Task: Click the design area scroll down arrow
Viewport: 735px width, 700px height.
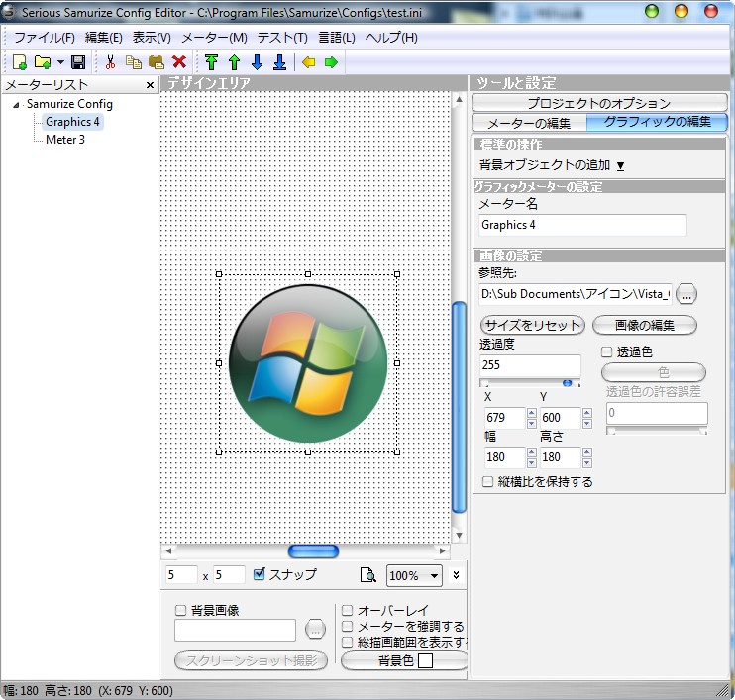Action: coord(459,535)
